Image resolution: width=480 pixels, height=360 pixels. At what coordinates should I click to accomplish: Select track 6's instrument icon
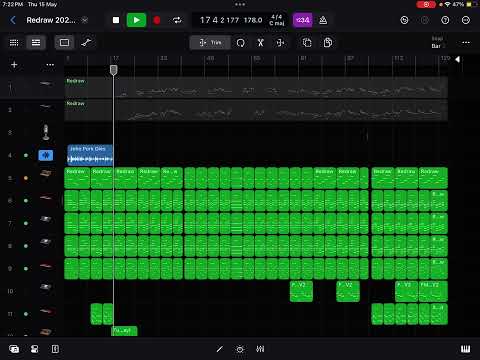coord(46,197)
